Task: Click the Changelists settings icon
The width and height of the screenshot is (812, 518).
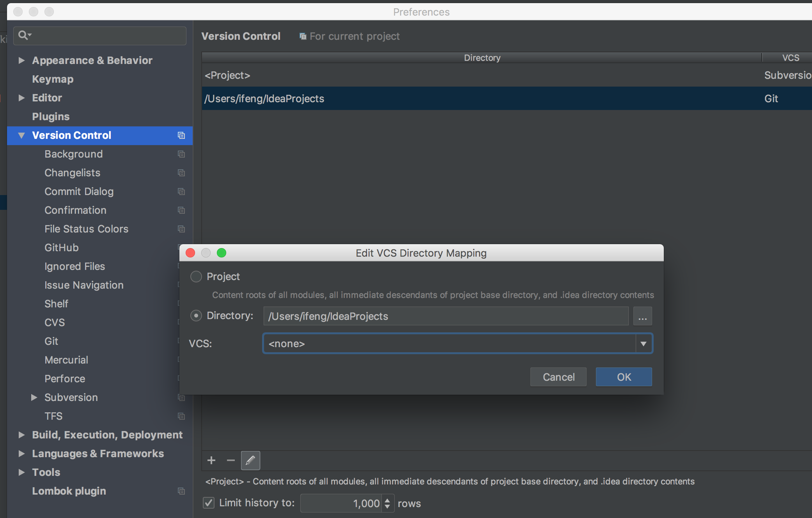Action: pos(183,172)
